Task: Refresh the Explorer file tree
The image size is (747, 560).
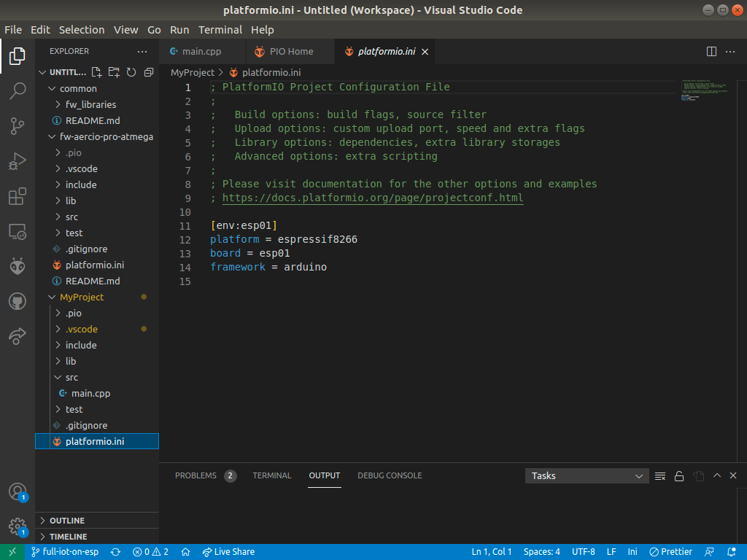Action: coord(131,72)
